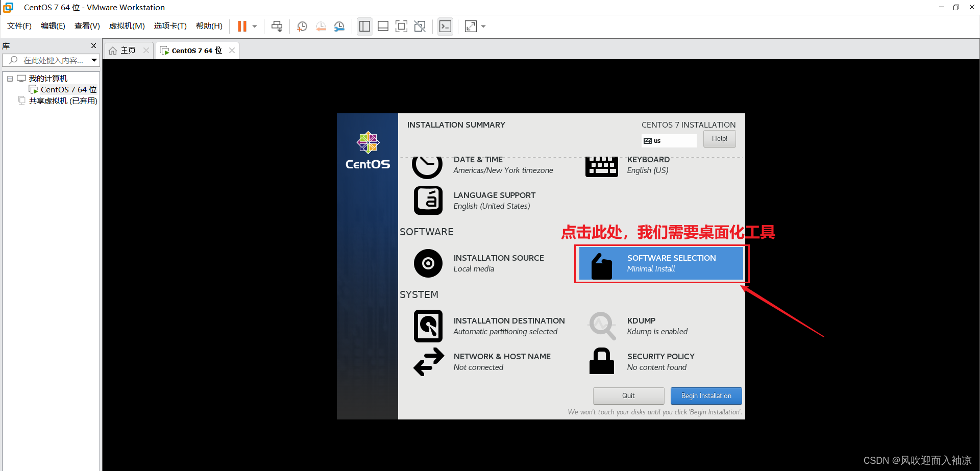Click the revert to snapshot icon
This screenshot has height=471, width=980.
point(321,26)
